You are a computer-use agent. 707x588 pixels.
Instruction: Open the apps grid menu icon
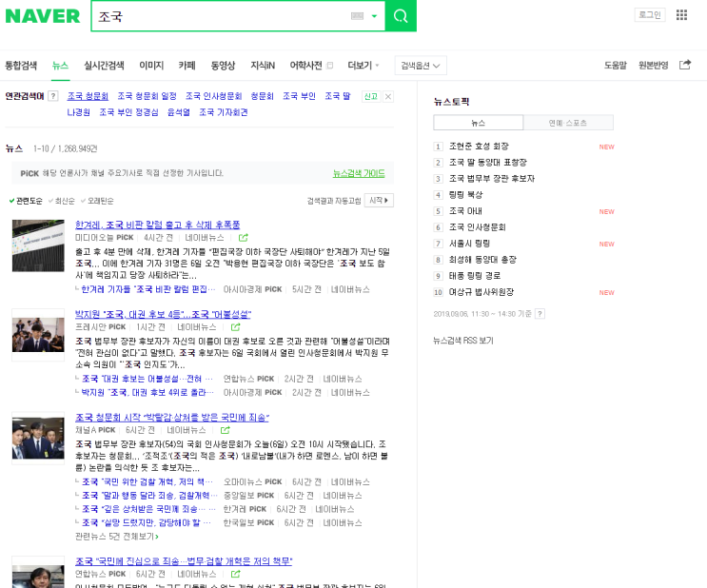click(681, 15)
